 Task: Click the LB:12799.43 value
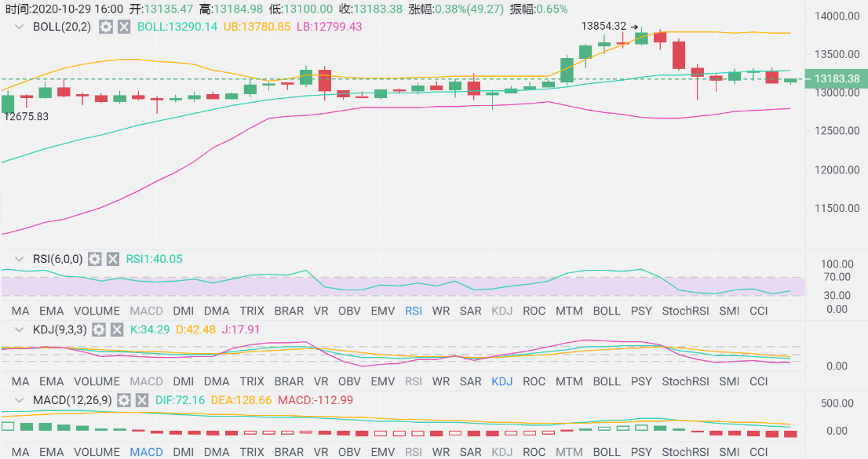pos(330,27)
